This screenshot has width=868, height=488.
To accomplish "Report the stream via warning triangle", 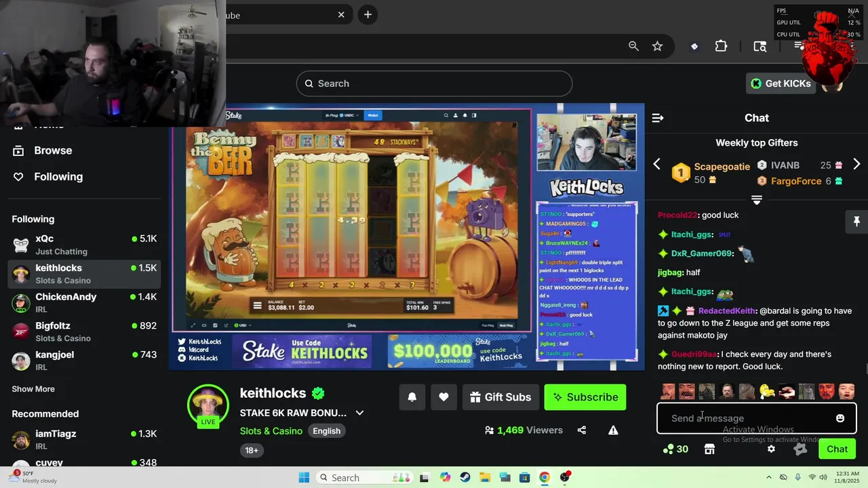I will pyautogui.click(x=613, y=430).
